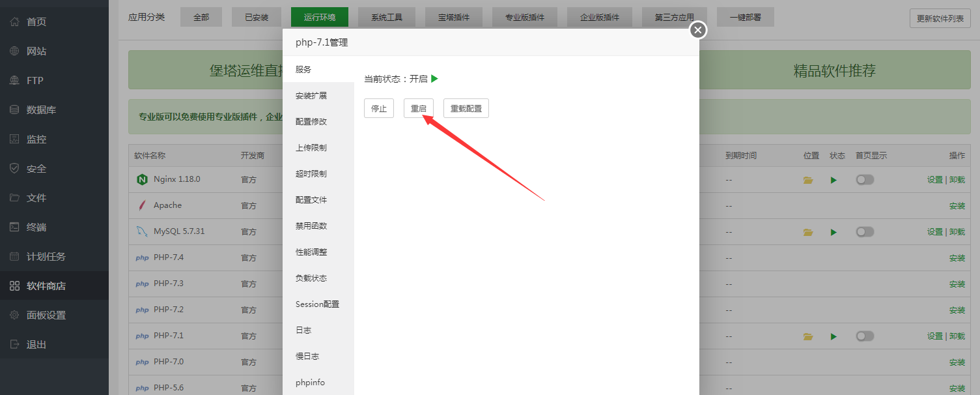Screen dimensions: 980x395
Task: Select 监控 in the sidebar
Action: pyautogui.click(x=54, y=139)
